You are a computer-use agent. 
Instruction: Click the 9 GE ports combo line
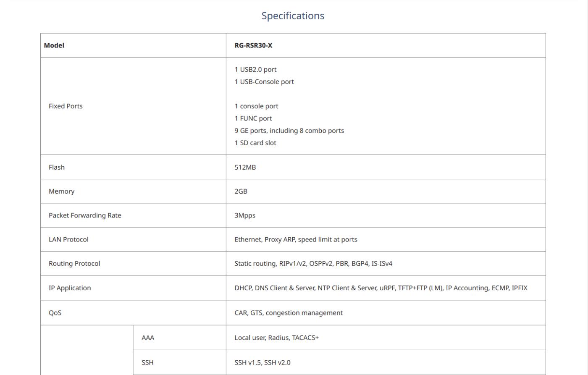(289, 131)
